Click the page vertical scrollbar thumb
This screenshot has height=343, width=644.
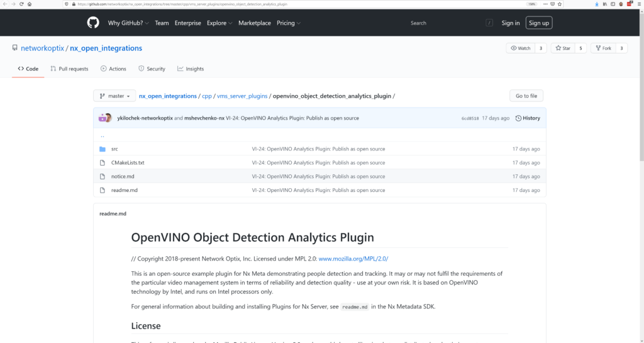(x=641, y=86)
